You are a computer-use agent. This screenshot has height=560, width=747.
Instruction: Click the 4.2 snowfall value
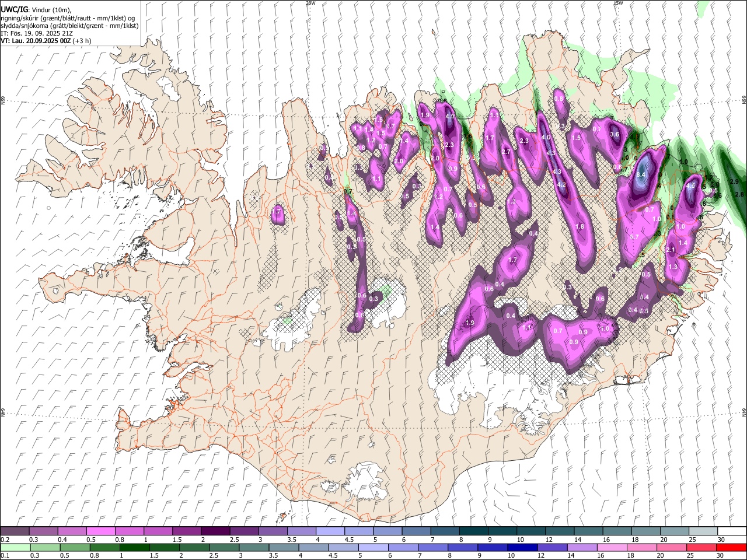561,184
